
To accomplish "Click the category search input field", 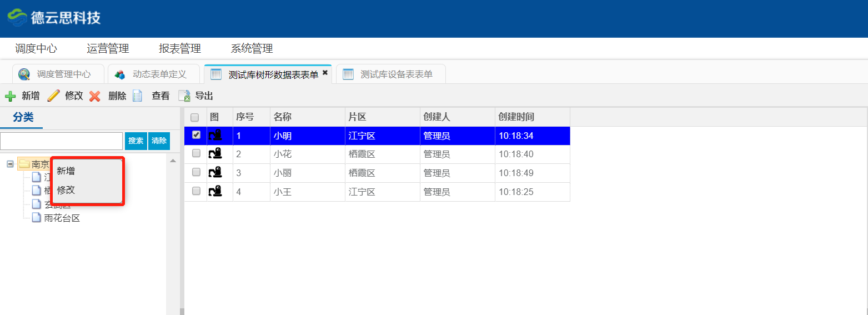I will coord(61,141).
